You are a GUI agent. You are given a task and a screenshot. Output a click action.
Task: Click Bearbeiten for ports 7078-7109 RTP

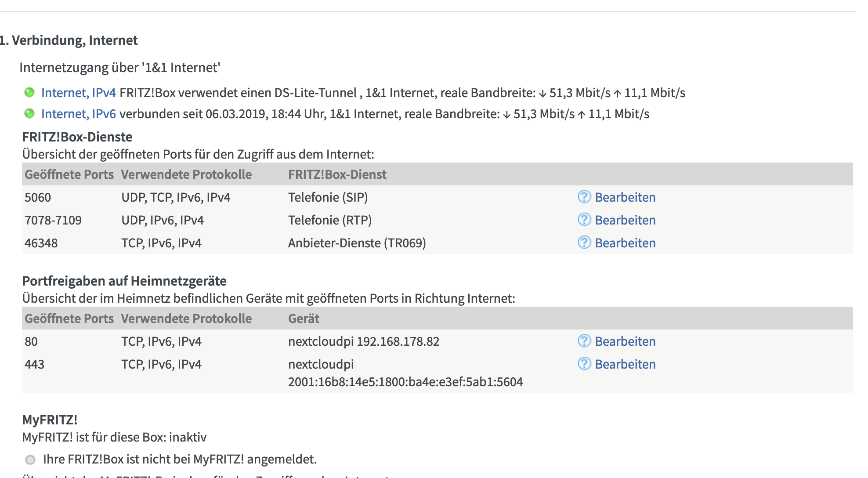point(625,220)
